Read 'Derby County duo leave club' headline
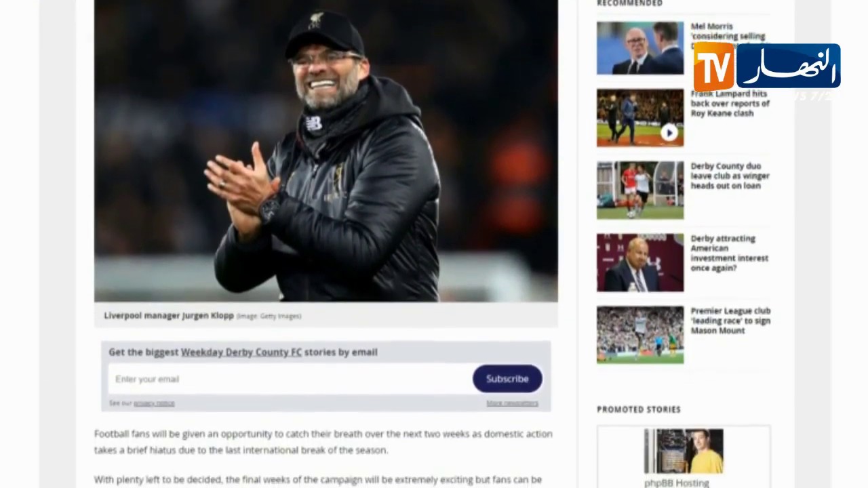868x488 pixels. (x=730, y=176)
